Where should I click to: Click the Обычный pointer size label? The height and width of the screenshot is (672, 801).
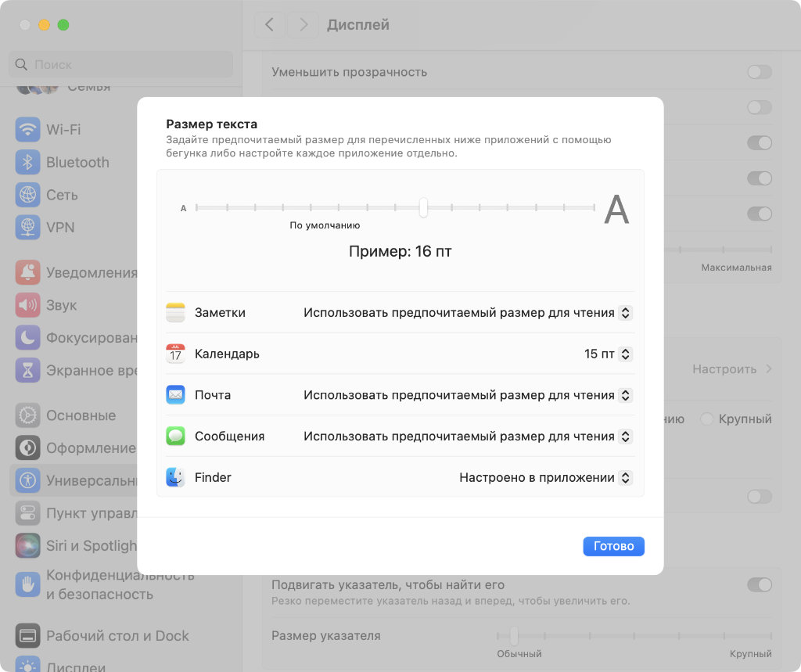coord(519,653)
